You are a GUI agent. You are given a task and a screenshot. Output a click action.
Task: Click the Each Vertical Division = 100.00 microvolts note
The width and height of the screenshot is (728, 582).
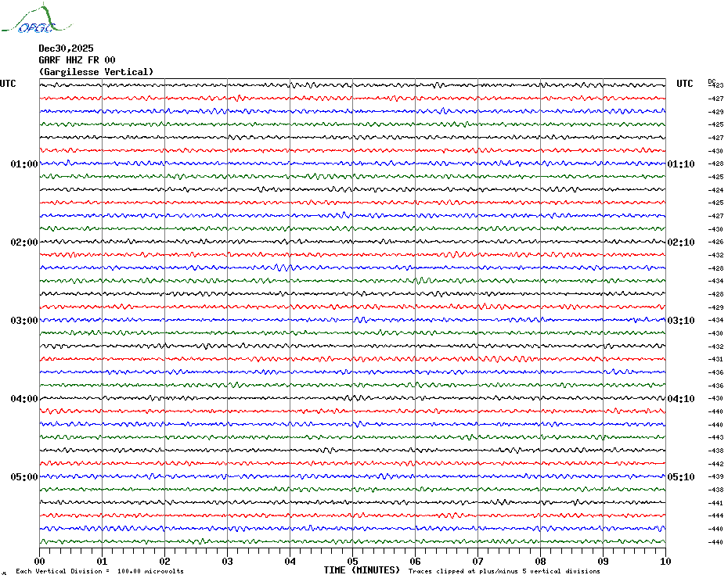point(100,571)
